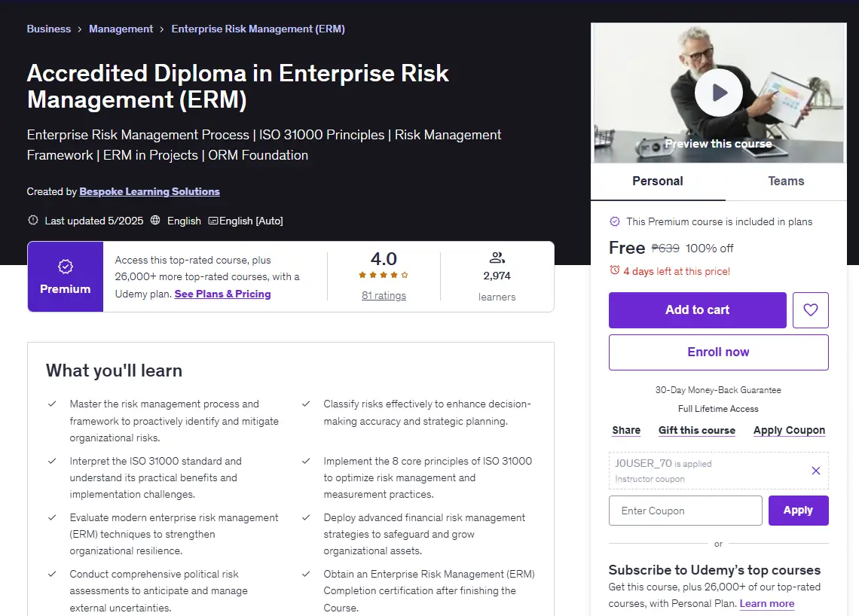Click the Last updated 5/2025 text
Viewport: 859px width, 616px height.
pos(93,221)
